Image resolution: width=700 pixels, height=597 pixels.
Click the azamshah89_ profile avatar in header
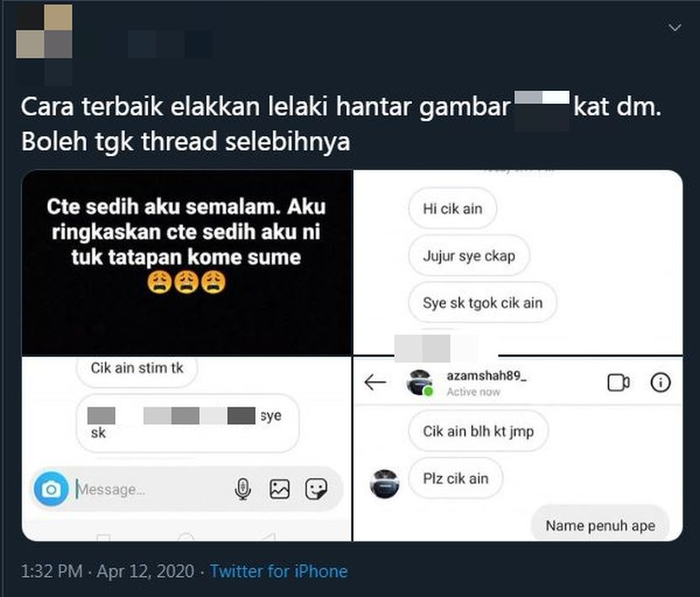pos(420,382)
